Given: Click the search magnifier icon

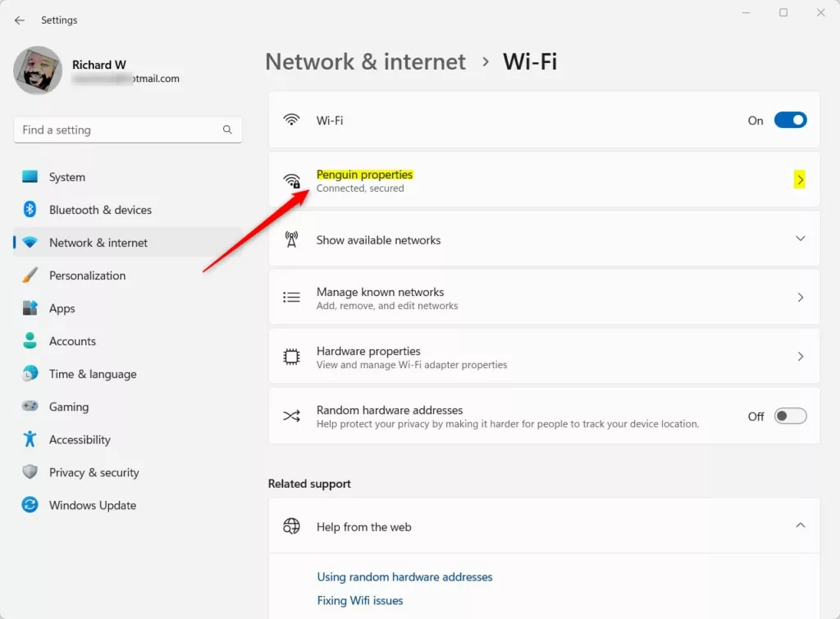Looking at the screenshot, I should click(x=227, y=130).
